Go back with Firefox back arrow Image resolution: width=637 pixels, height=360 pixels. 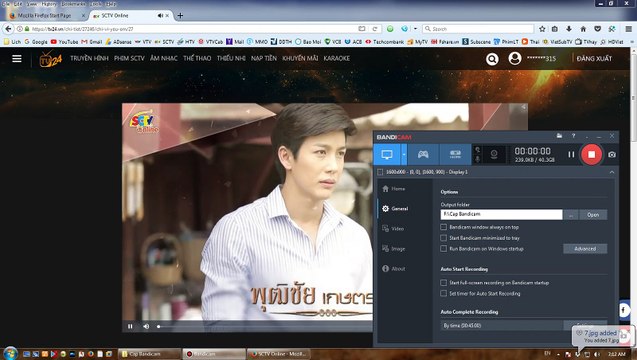[x=8, y=29]
